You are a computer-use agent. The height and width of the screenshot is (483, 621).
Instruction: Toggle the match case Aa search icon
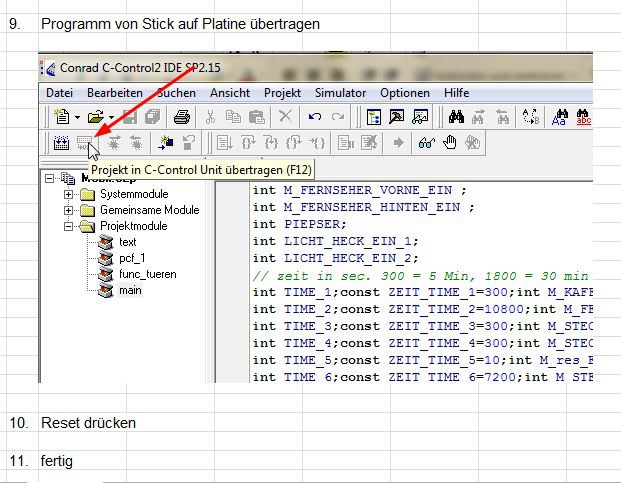point(560,117)
